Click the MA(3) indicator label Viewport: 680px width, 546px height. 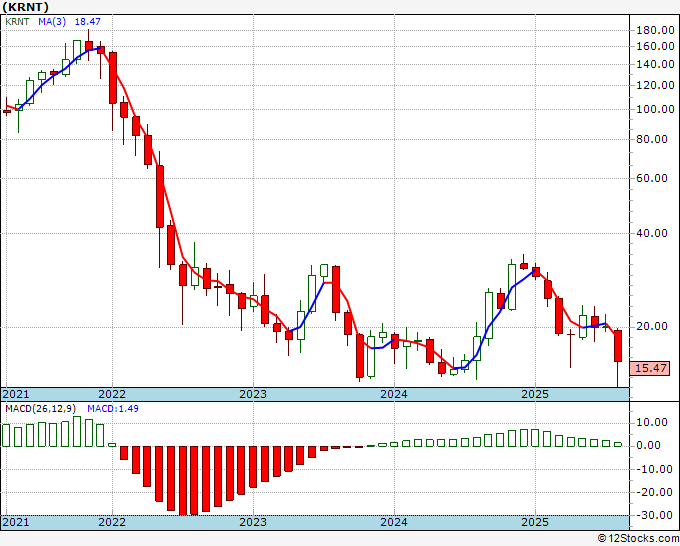[x=52, y=21]
